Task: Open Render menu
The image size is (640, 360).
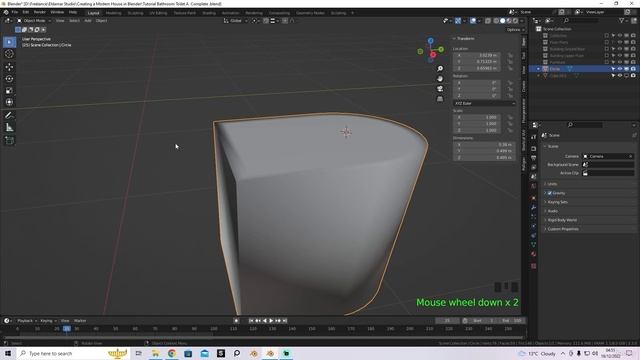Action: pyautogui.click(x=40, y=12)
